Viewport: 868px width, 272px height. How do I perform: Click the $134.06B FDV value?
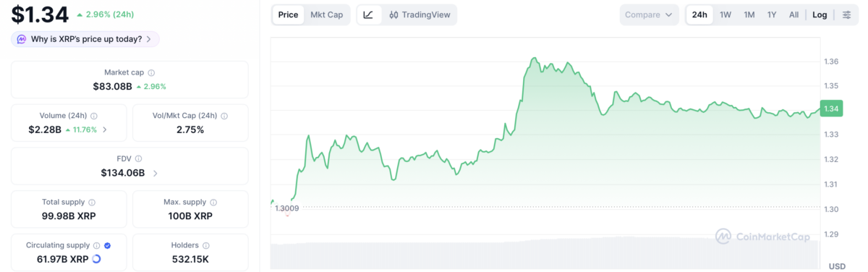[123, 173]
